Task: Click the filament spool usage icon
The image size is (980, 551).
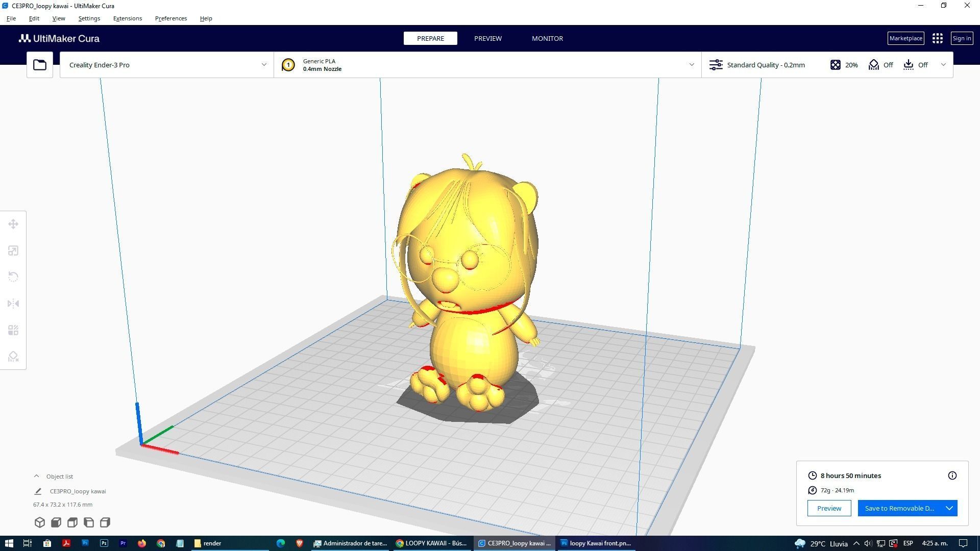Action: [813, 490]
